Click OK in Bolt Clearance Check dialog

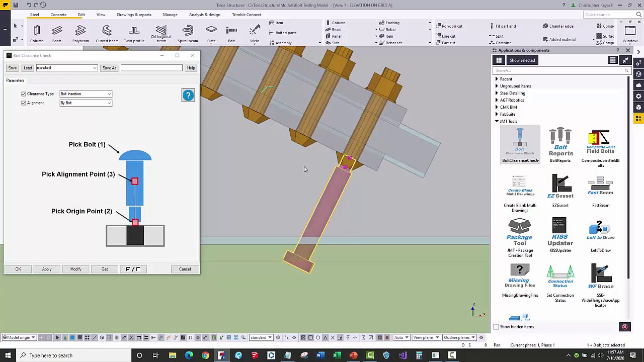pos(18,269)
